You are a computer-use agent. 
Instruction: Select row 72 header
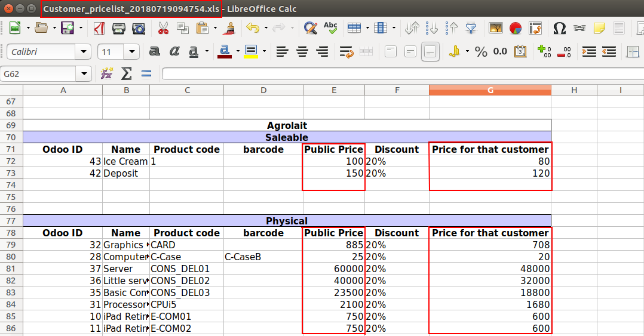pyautogui.click(x=11, y=161)
